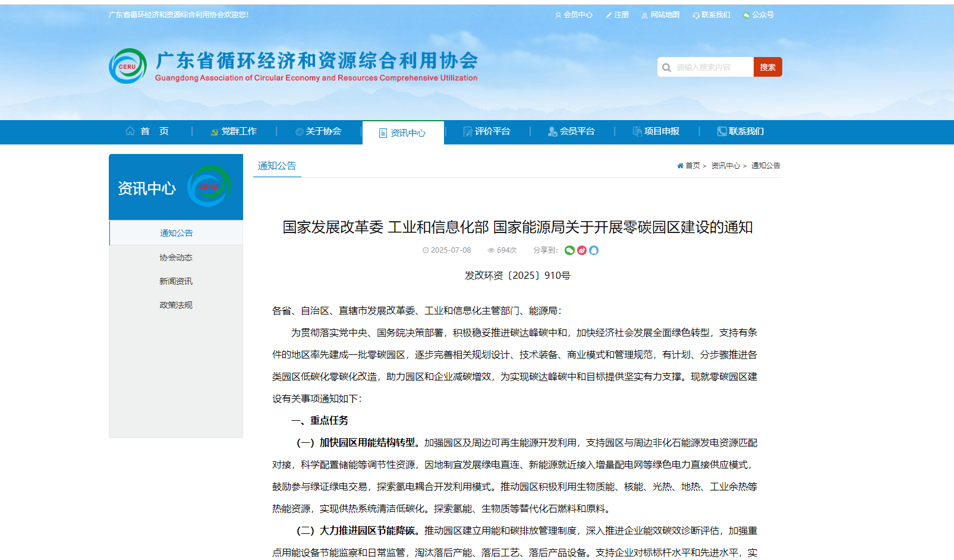Open the 党群工作 navigation menu
The width and height of the screenshot is (954, 560).
239,131
